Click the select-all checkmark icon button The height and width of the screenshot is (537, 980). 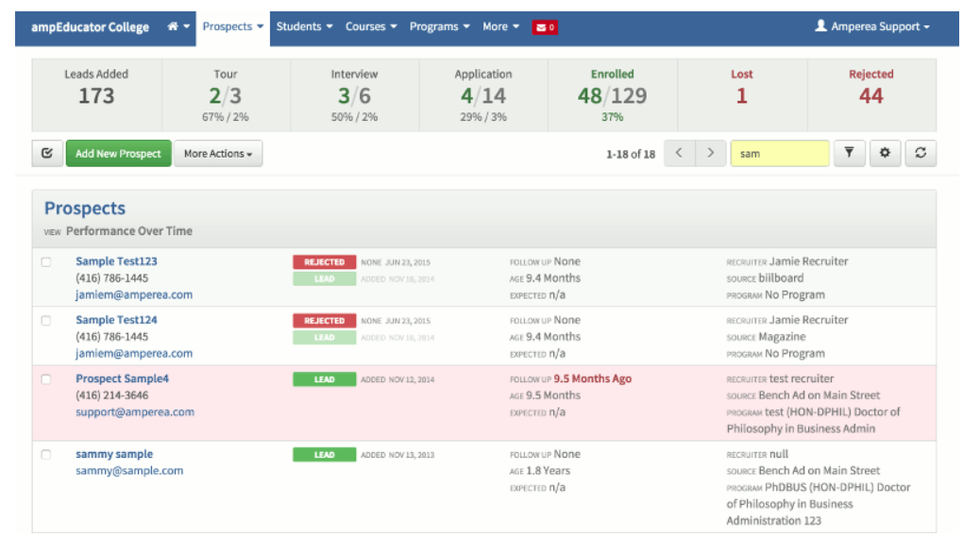[x=47, y=154]
